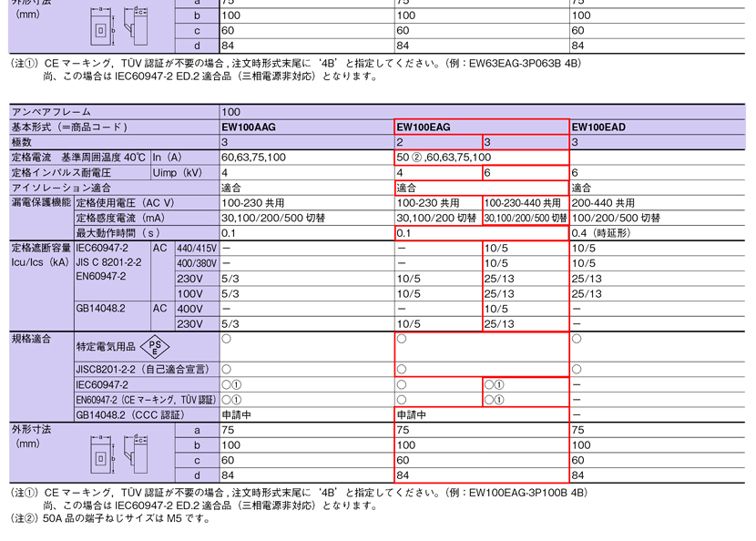This screenshot has height=541, width=756.
Task: Click the GB14048.2（CCC 認証）label
Action: [130, 414]
